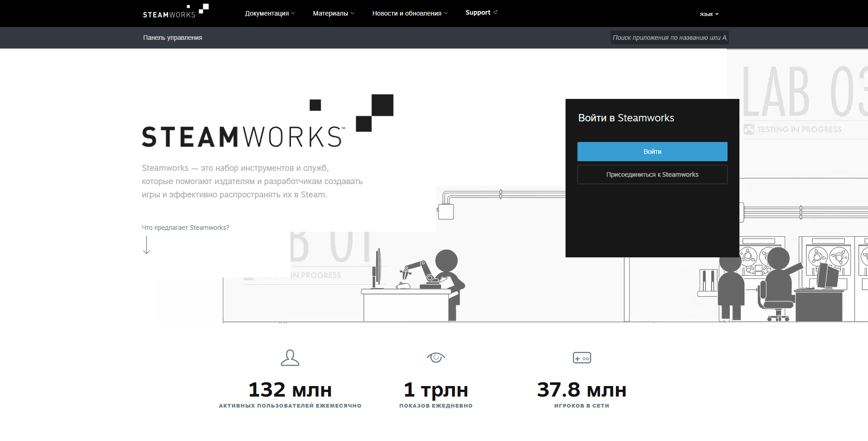Click ПОКАЗОВ ЕЖЕДНЕВНО label
868x441 pixels.
[436, 406]
